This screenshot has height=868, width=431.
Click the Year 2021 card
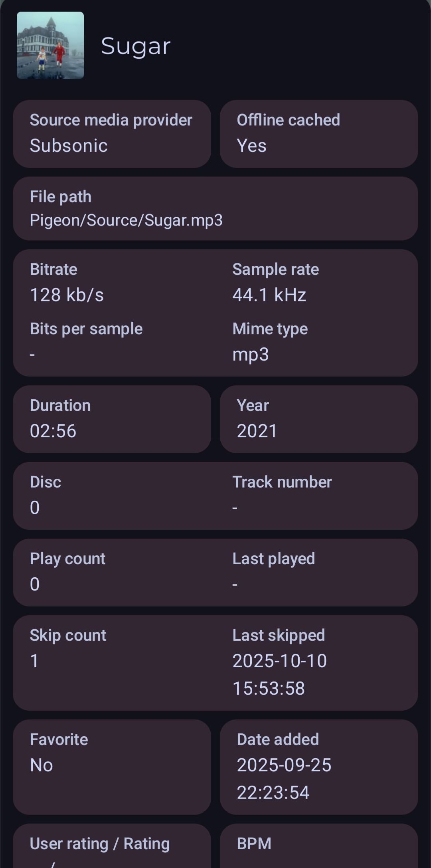319,419
